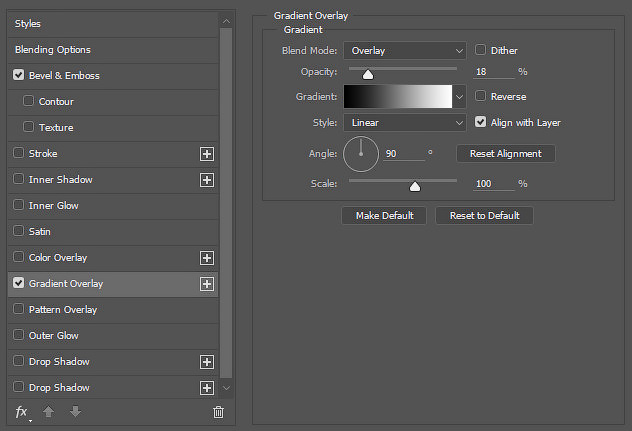The width and height of the screenshot is (632, 431).
Task: Select the Pattern Overlay label
Action: click(63, 310)
